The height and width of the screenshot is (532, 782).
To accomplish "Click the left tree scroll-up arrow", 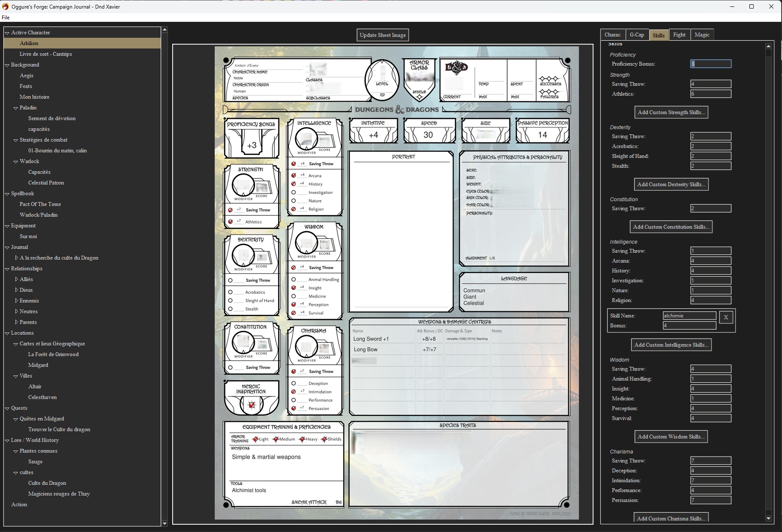I will (164, 30).
